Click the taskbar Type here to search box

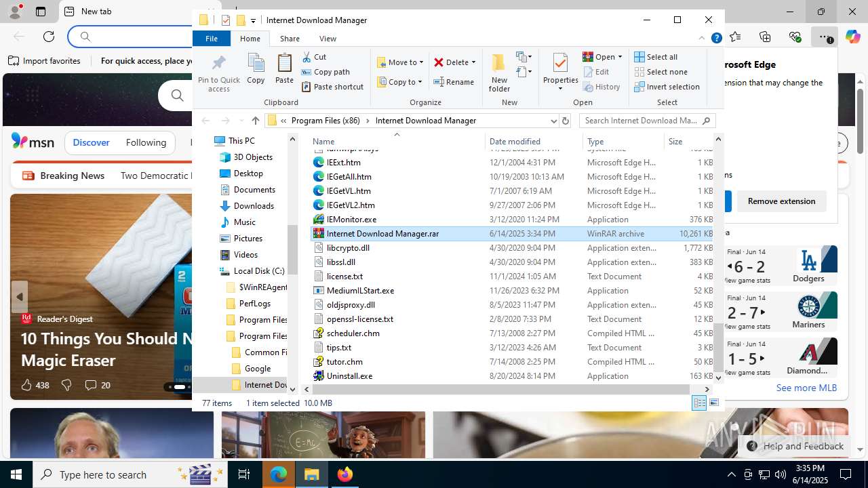[129, 474]
